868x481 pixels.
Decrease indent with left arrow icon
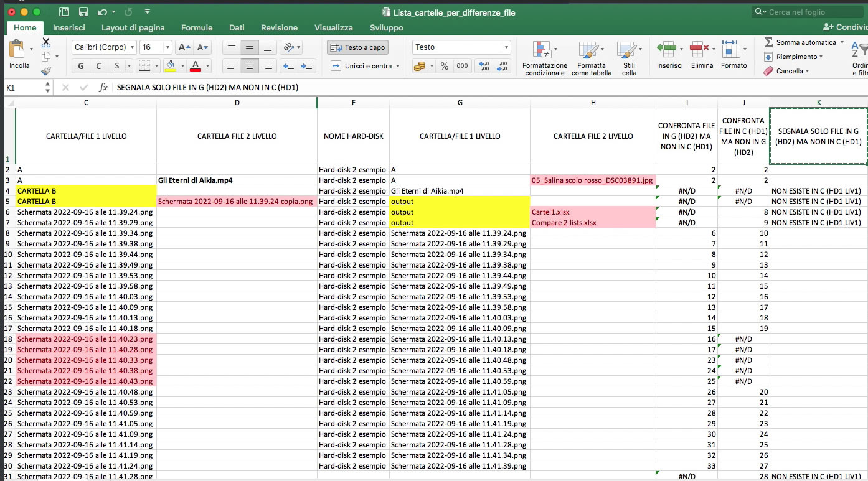pos(288,66)
